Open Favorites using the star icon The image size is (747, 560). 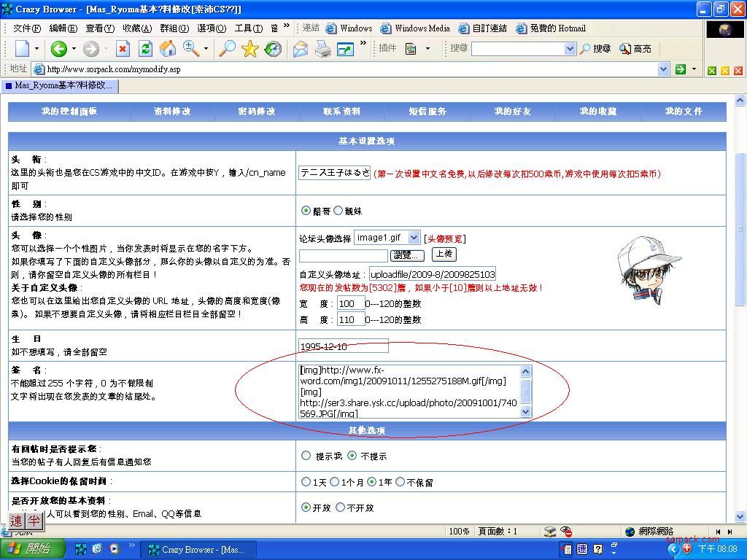point(250,49)
